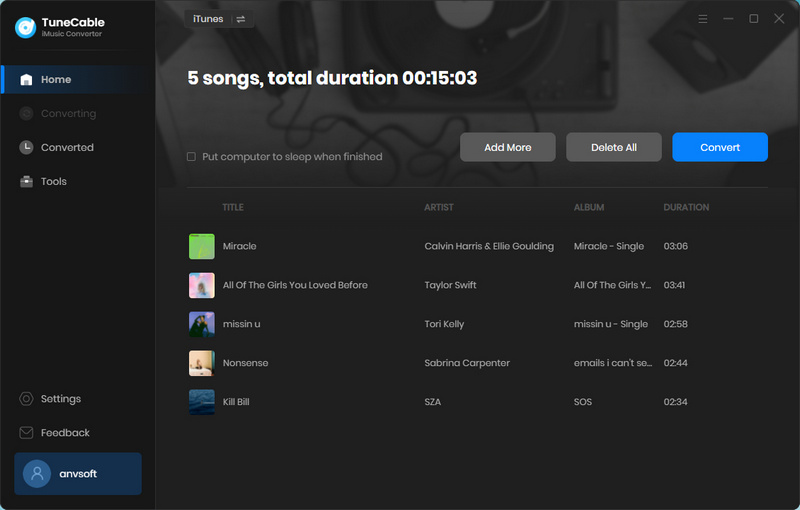Select the song title Kill Bill
Viewport: 800px width, 510px height.
click(x=236, y=402)
